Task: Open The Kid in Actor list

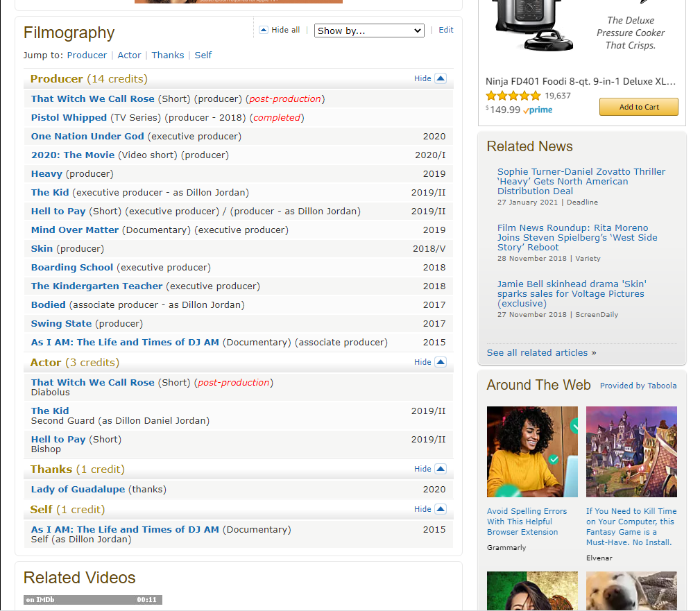Action: pyautogui.click(x=50, y=411)
